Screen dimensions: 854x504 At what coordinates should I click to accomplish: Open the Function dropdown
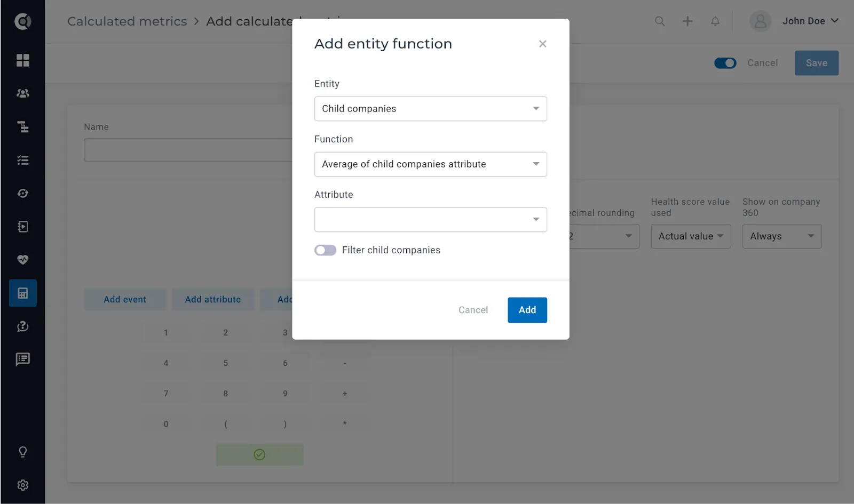pyautogui.click(x=430, y=164)
